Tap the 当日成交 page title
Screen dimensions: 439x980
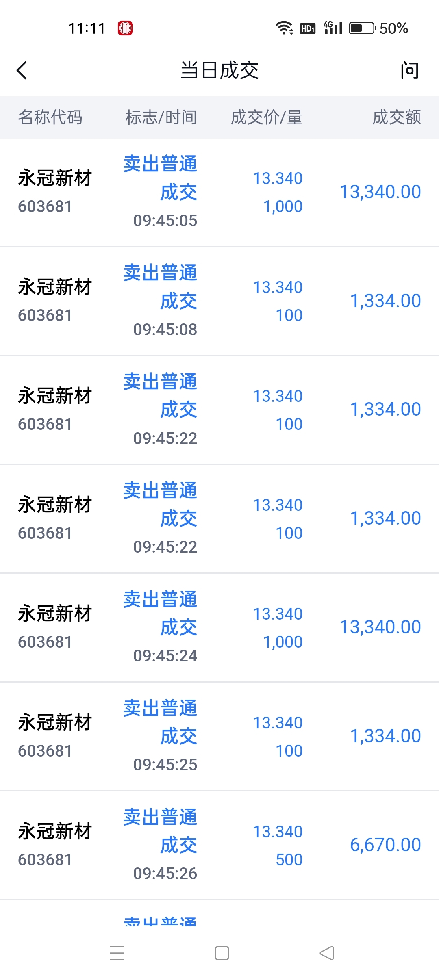click(x=219, y=70)
